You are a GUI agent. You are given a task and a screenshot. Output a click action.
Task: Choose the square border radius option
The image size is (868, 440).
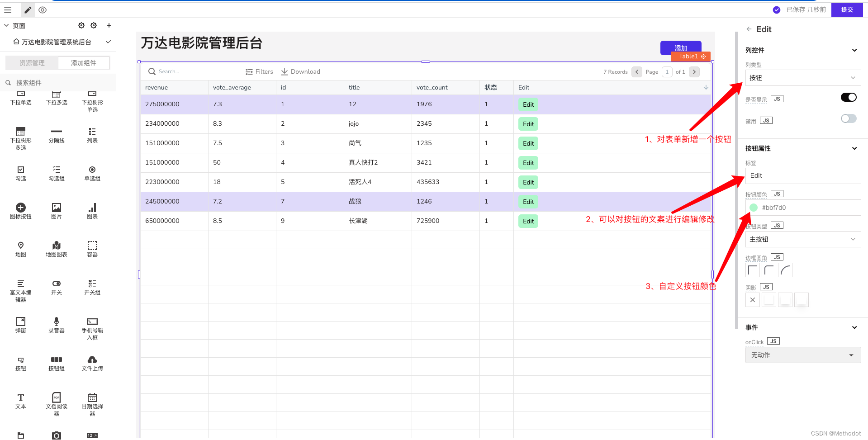(753, 270)
